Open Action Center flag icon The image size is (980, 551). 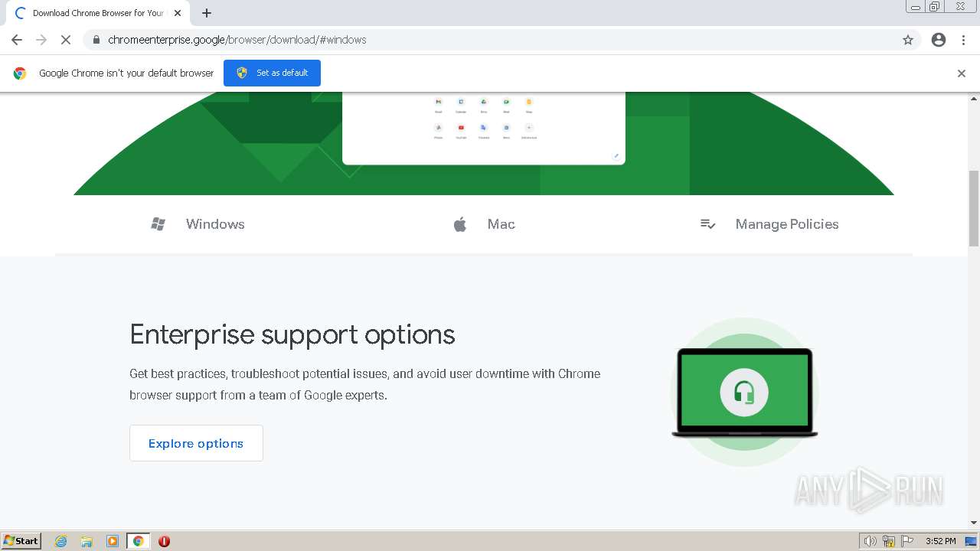pyautogui.click(x=907, y=541)
